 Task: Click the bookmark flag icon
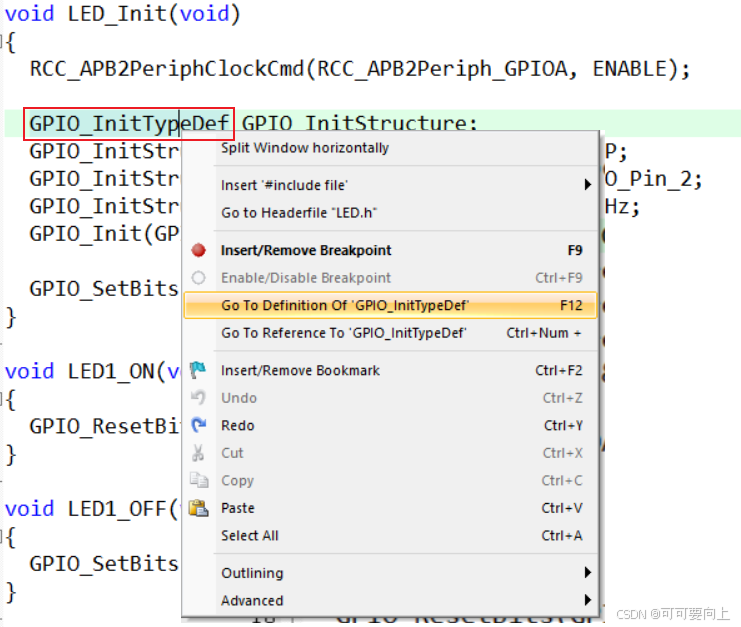click(198, 370)
